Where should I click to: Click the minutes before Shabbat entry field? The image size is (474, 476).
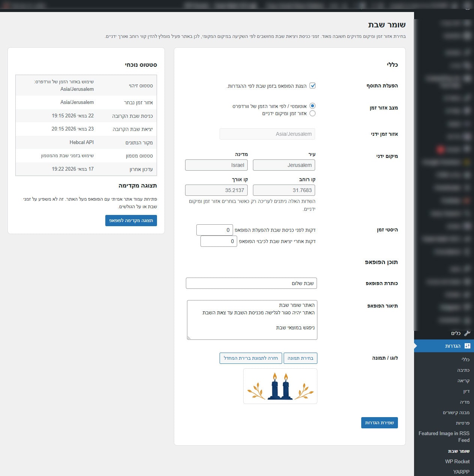point(215,230)
